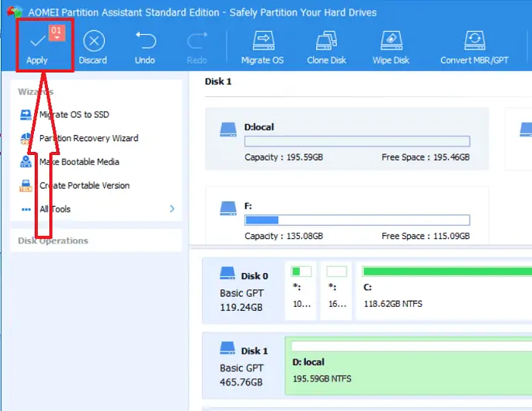
Task: Click drive icon of F: card
Action: pos(228,208)
